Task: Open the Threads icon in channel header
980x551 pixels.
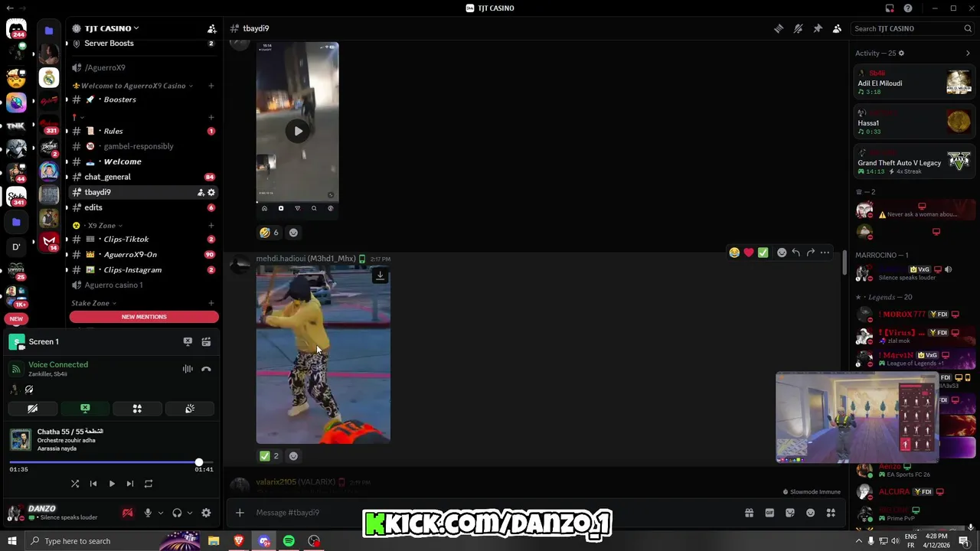Action: [779, 28]
